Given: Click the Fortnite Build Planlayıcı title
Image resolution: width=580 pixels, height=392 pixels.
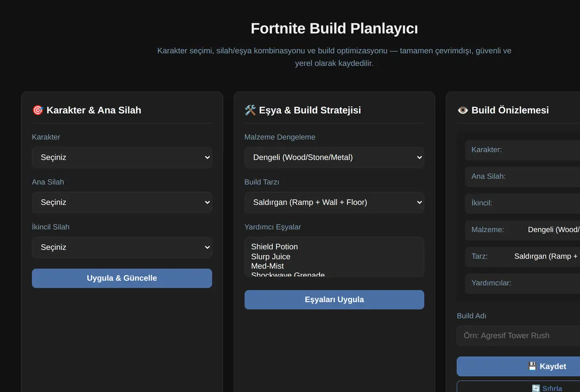Looking at the screenshot, I should tap(334, 29).
